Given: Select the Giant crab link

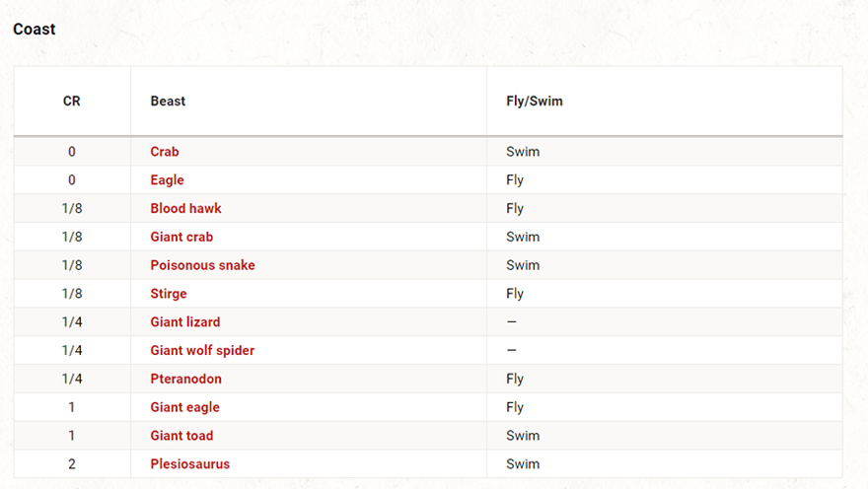Looking at the screenshot, I should 181,238.
